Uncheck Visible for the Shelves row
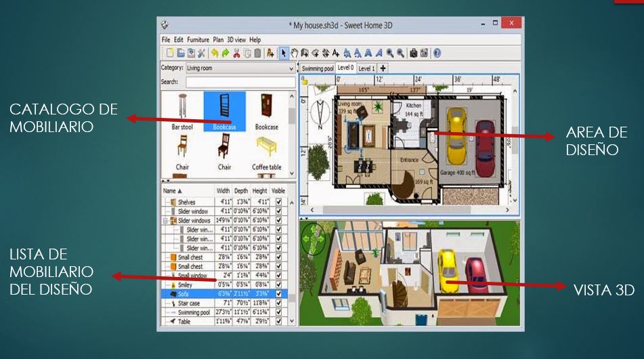Viewport: 644px width, 359px height. click(279, 202)
